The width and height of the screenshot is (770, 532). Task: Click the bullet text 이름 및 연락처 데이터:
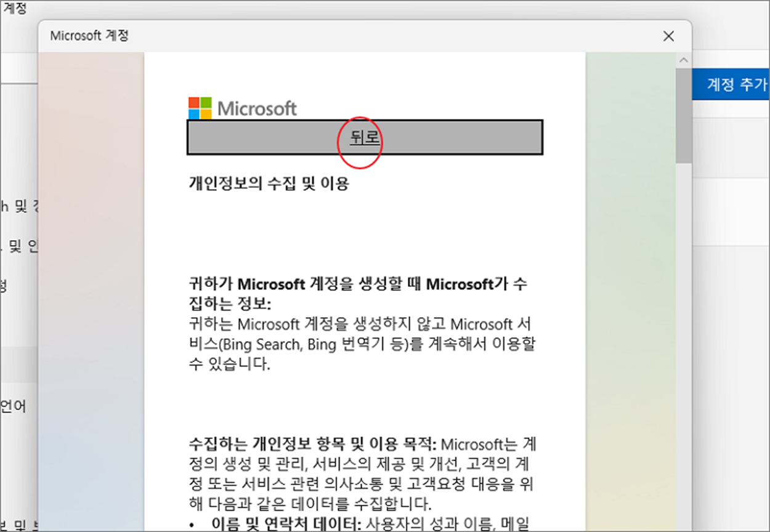(x=287, y=523)
